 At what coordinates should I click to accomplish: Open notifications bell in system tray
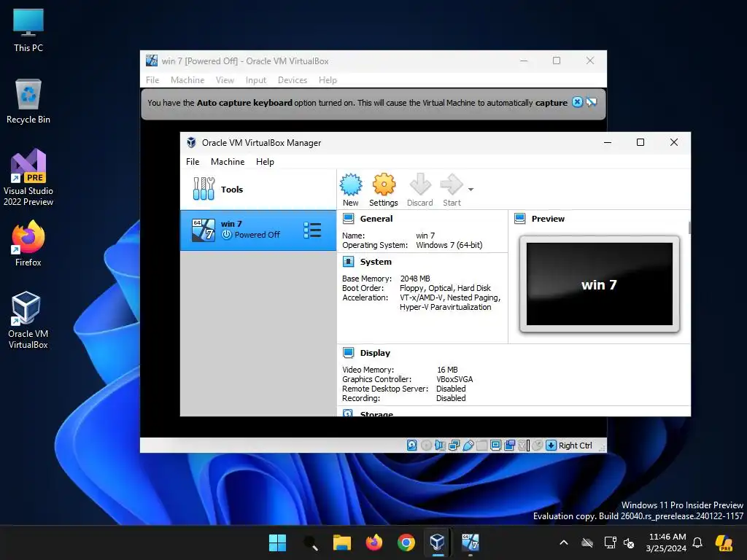click(x=697, y=542)
